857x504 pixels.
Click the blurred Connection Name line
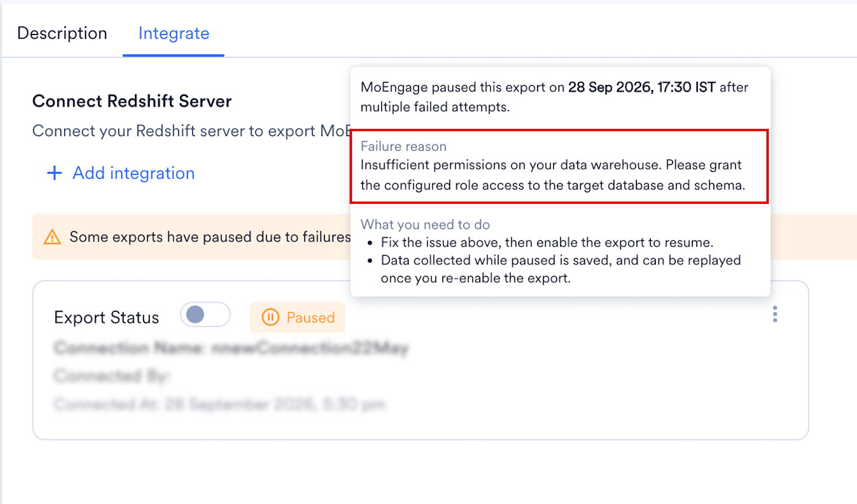coord(231,349)
